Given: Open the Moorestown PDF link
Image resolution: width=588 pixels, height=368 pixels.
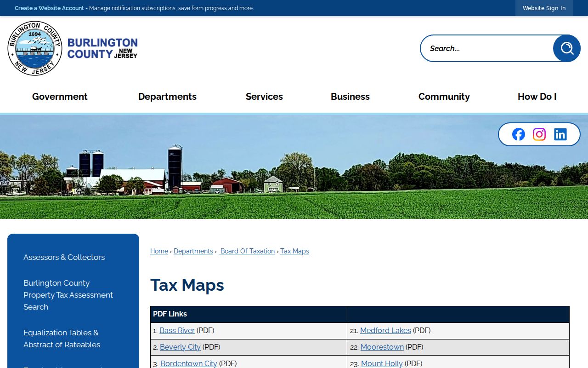Looking at the screenshot, I should pyautogui.click(x=382, y=347).
